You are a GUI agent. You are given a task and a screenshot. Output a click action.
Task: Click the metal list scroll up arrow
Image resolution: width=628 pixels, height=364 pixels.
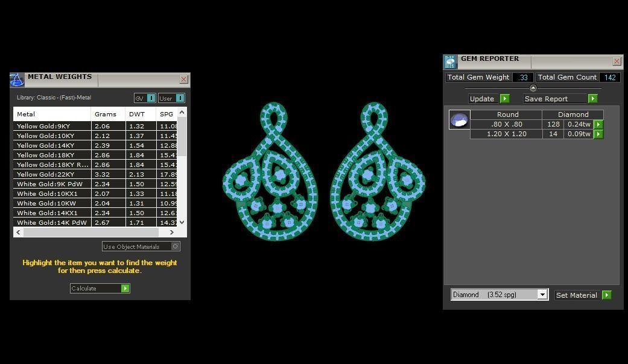pyautogui.click(x=182, y=113)
